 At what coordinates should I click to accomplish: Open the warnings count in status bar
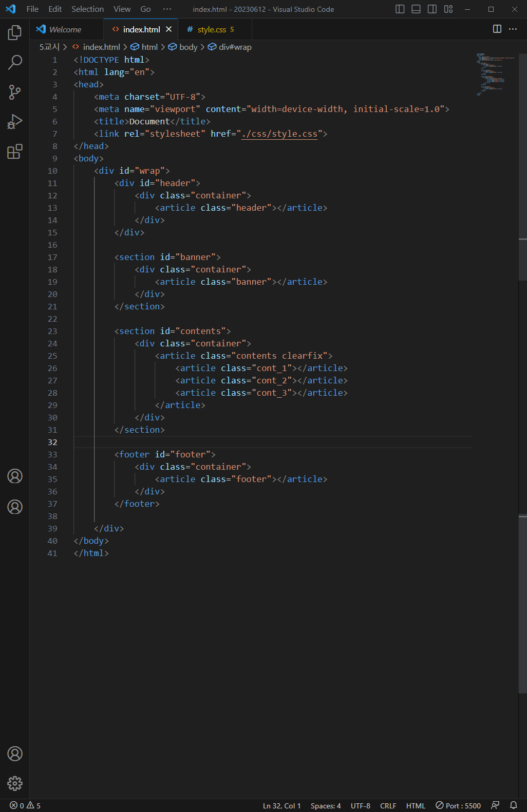pos(34,805)
